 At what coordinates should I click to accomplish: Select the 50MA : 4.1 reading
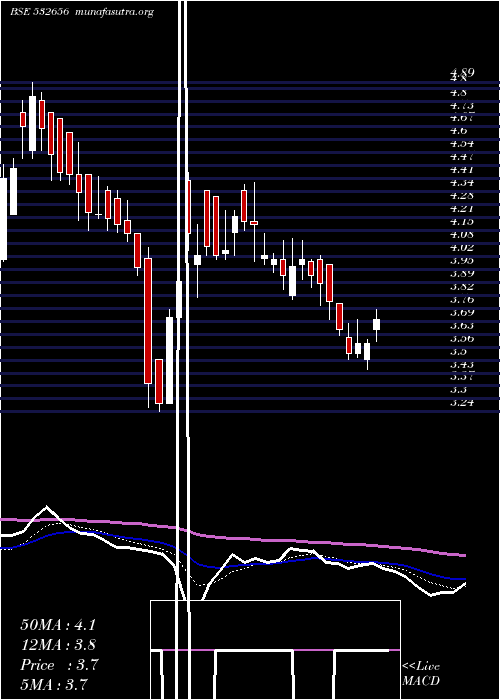point(58,625)
